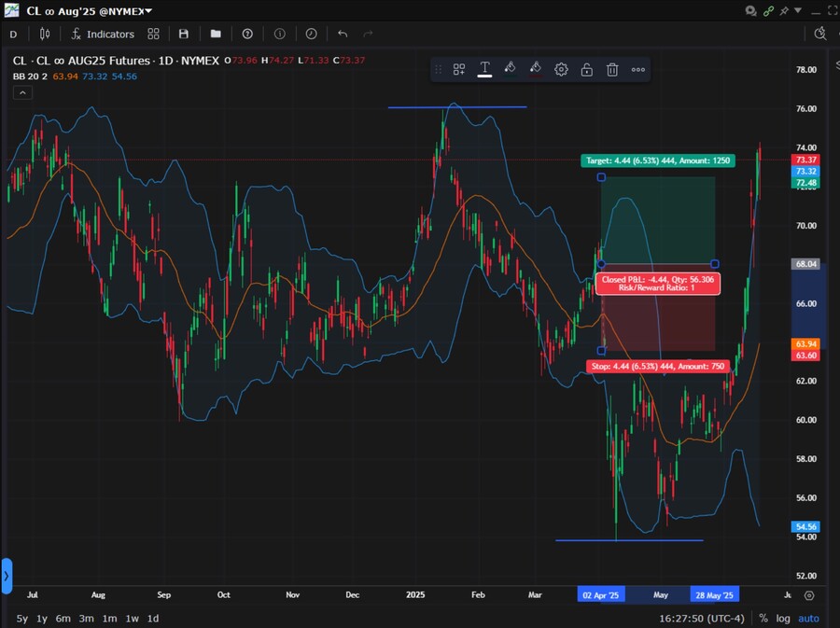Select the position's entry right-side handle

(x=715, y=264)
